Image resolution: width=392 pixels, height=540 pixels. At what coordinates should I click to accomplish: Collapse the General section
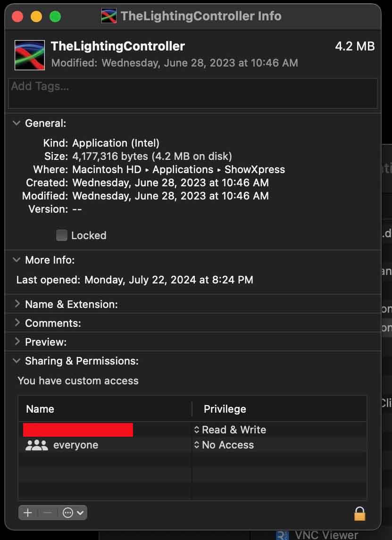tap(17, 123)
